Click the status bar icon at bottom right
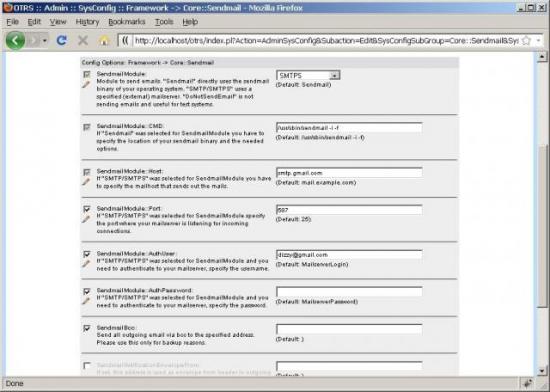The width and height of the screenshot is (550, 392). tap(528, 384)
